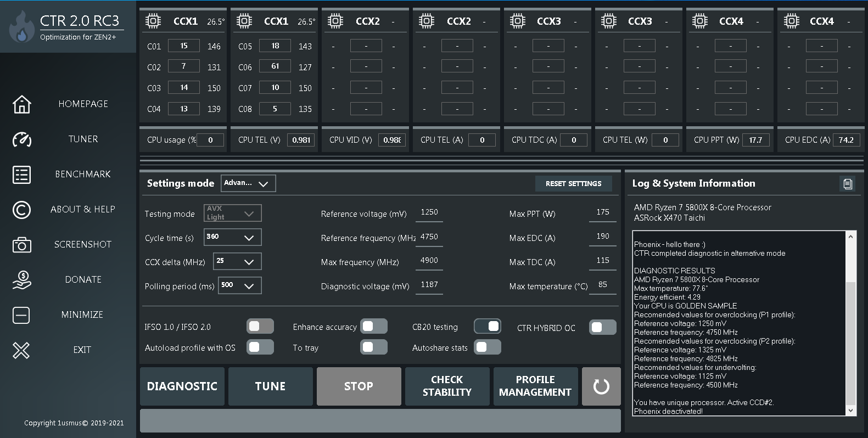The width and height of the screenshot is (868, 438).
Task: Click chip icon of first CCX3 panel
Action: [517, 21]
